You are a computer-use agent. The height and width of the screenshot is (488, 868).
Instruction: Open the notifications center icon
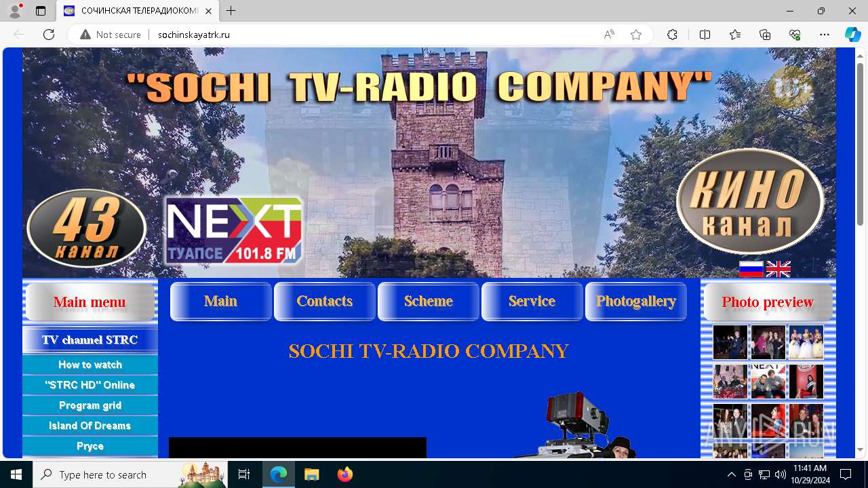pos(846,474)
